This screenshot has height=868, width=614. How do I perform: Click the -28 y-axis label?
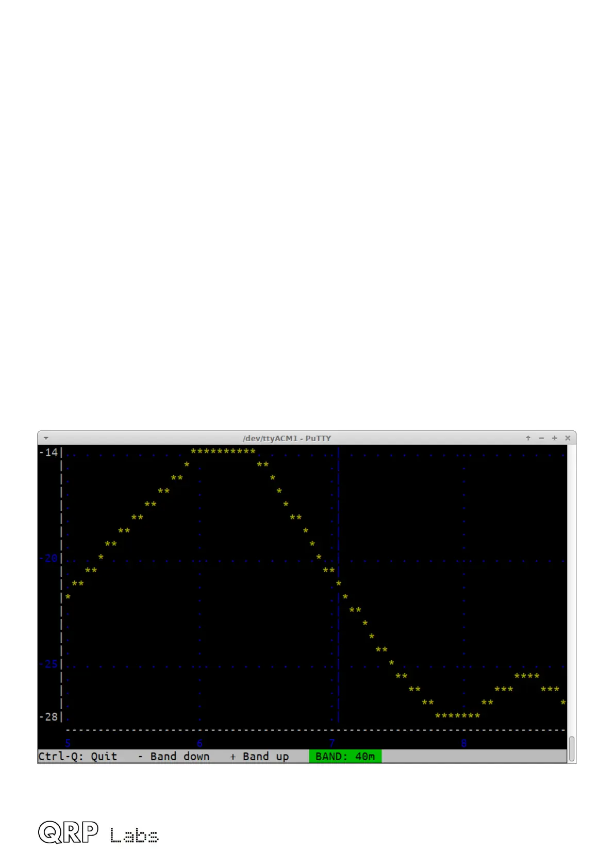pos(48,717)
